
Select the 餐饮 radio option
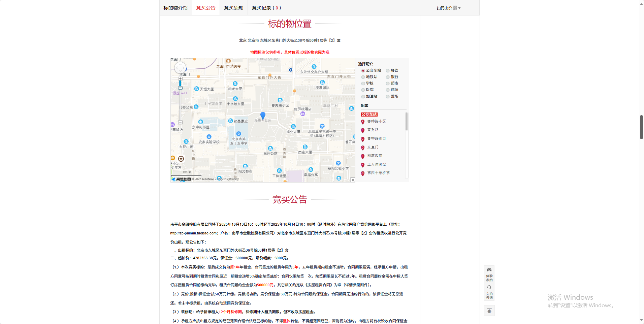[x=388, y=71]
